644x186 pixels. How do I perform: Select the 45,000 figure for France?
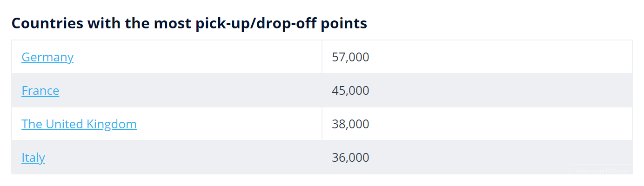[350, 91]
